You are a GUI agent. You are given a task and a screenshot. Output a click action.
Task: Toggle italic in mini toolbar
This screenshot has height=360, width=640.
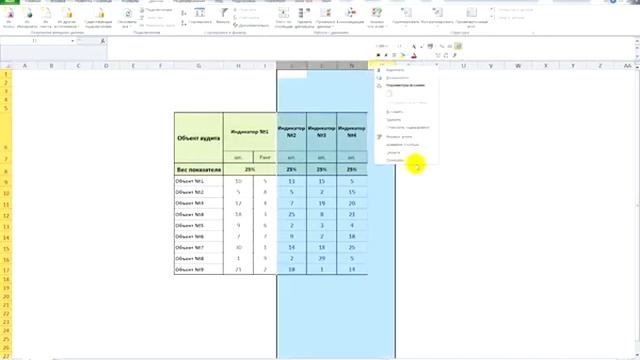point(386,56)
